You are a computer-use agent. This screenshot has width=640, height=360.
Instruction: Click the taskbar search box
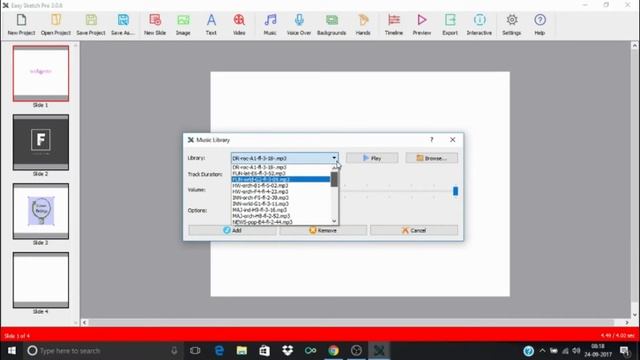(x=102, y=351)
